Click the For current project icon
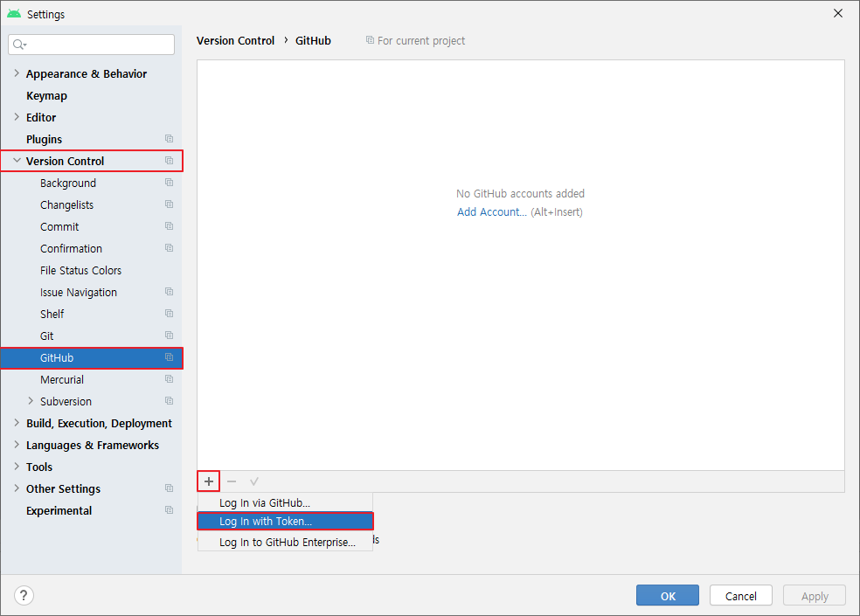The height and width of the screenshot is (616, 860). (371, 40)
